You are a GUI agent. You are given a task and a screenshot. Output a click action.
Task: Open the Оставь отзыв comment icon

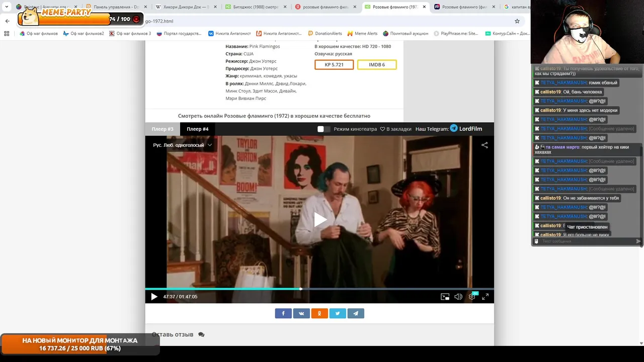[201, 334]
